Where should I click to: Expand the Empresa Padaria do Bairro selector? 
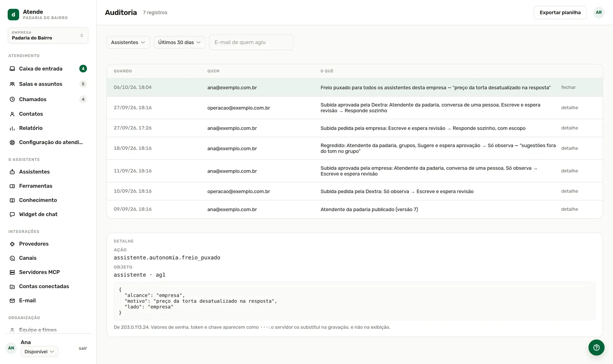coord(48,35)
